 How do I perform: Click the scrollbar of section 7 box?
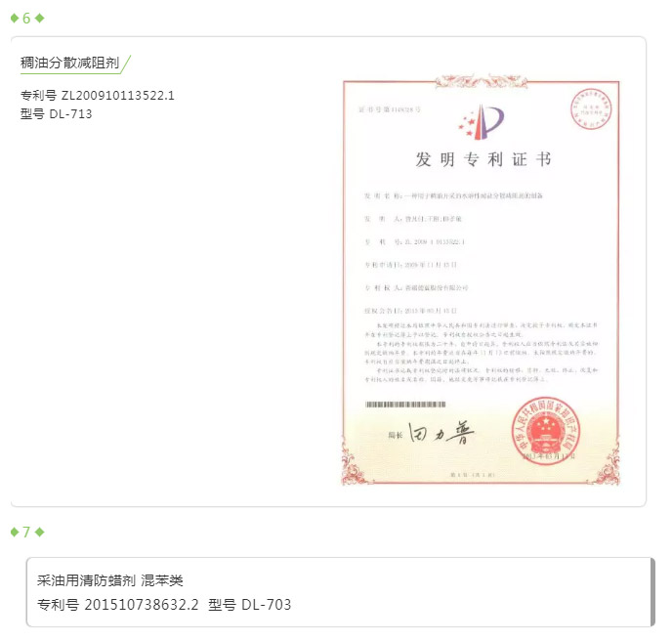pos(652,592)
